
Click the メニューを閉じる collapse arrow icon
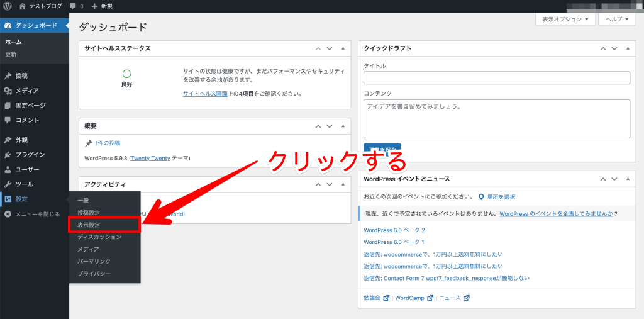(x=8, y=214)
